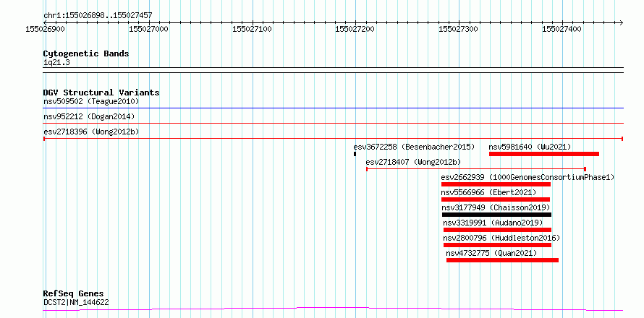Select the nsv5566966 (Ebert2021) label

coord(488,192)
